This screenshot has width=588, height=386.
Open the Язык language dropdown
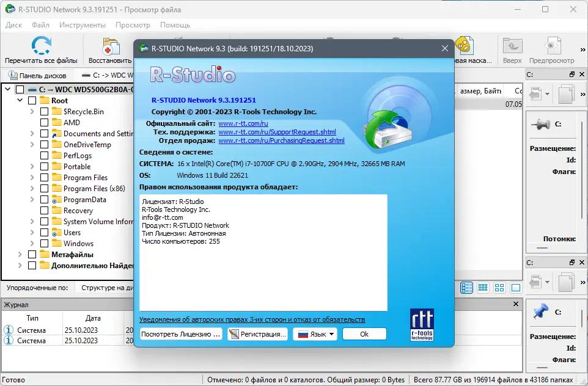pyautogui.click(x=315, y=334)
